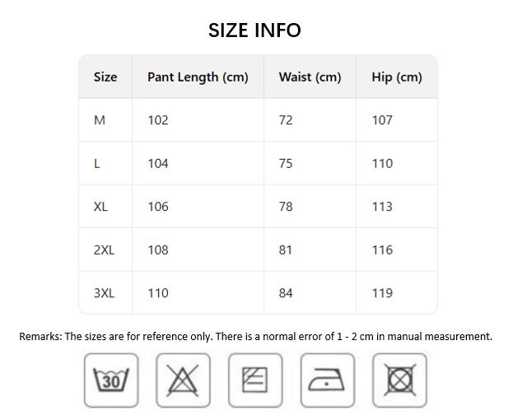Click the hip value 107
Viewport: 513px width, 420px height.
[382, 120]
